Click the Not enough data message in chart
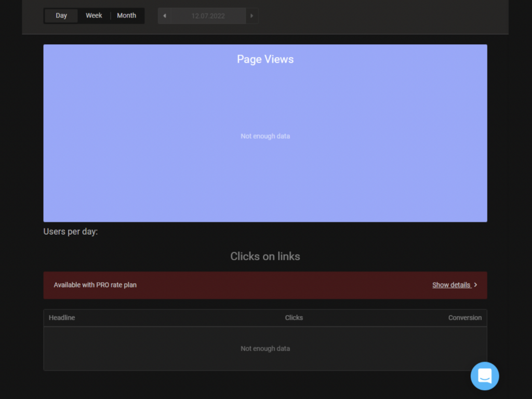 click(265, 136)
